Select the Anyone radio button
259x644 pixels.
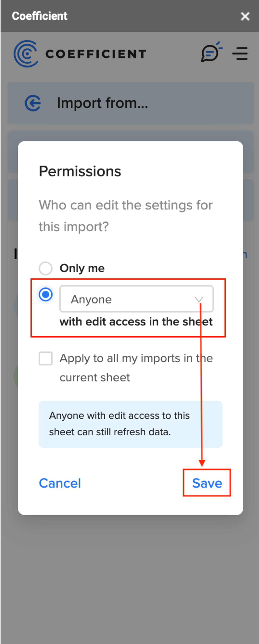point(46,294)
